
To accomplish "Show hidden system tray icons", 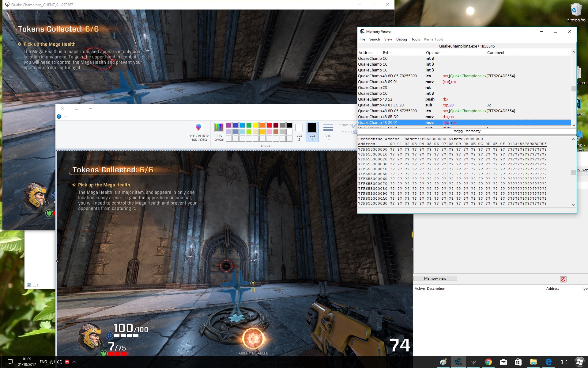I will pyautogui.click(x=74, y=362).
